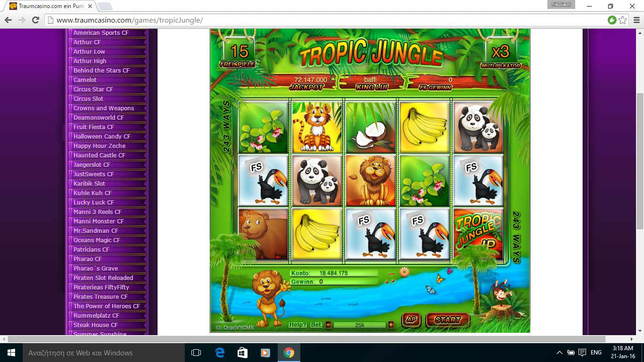Click Pharao´s Grave link
644x362 pixels.
(96, 268)
